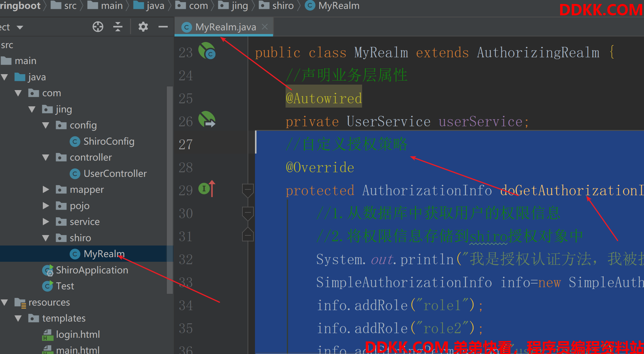
Task: Collapse the comment fold marker at line 30
Action: (x=248, y=213)
